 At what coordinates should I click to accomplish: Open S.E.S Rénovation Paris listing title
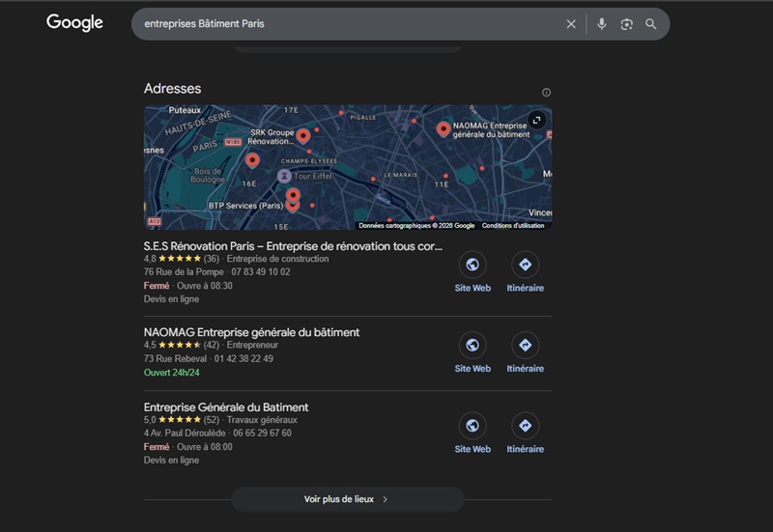click(x=293, y=246)
